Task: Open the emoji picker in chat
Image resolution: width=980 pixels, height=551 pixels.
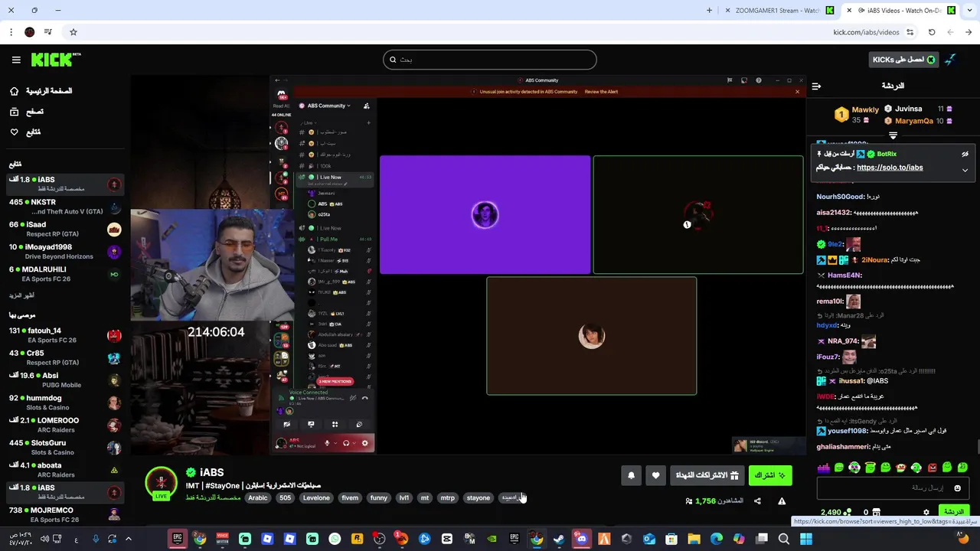Action: click(957, 488)
